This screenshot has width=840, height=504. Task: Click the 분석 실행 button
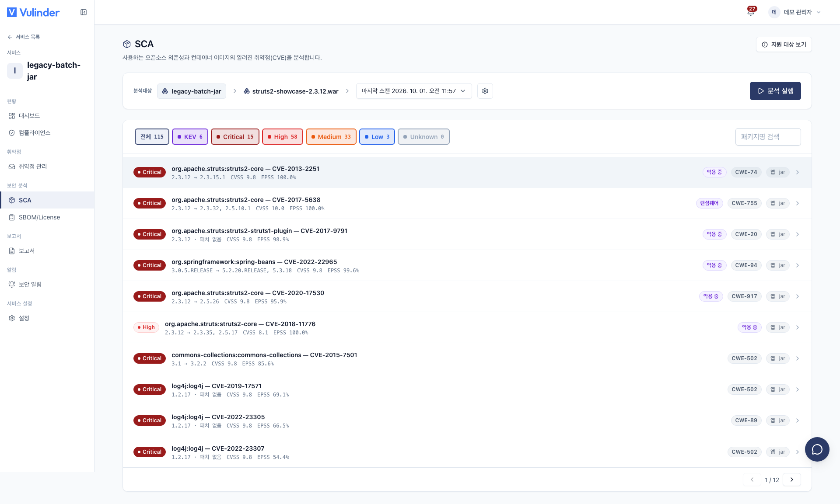(x=775, y=91)
